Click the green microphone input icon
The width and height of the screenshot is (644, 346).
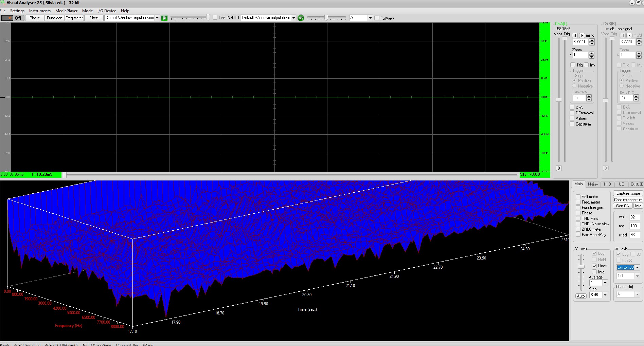click(164, 18)
